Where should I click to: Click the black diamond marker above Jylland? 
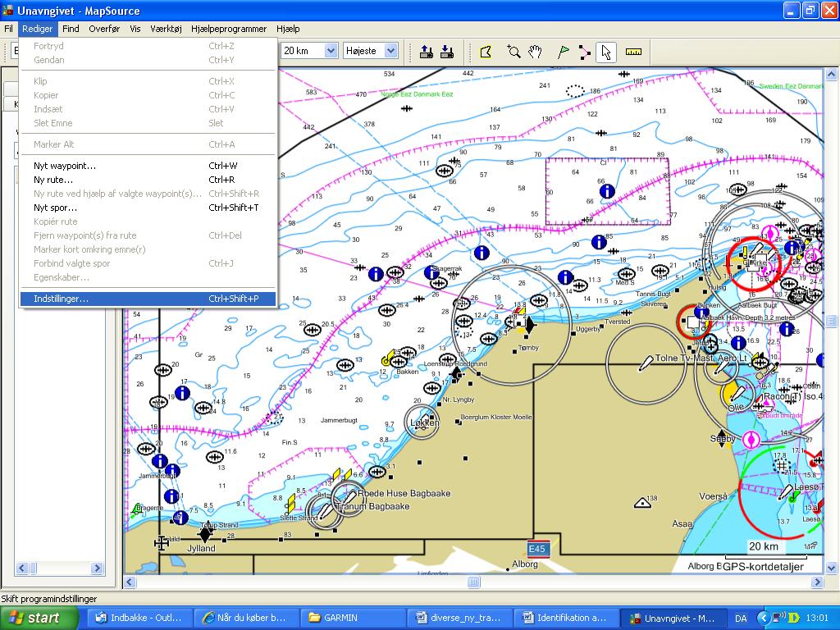205,534
